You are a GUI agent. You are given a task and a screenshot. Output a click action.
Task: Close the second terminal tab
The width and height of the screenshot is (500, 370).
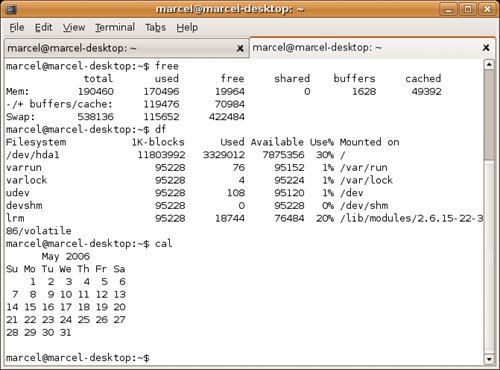pos(486,48)
